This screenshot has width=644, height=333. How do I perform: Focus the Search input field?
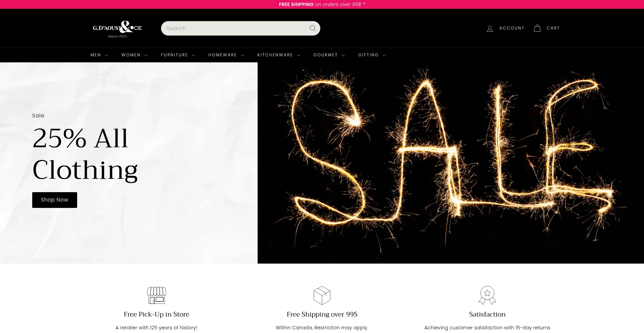click(x=235, y=28)
